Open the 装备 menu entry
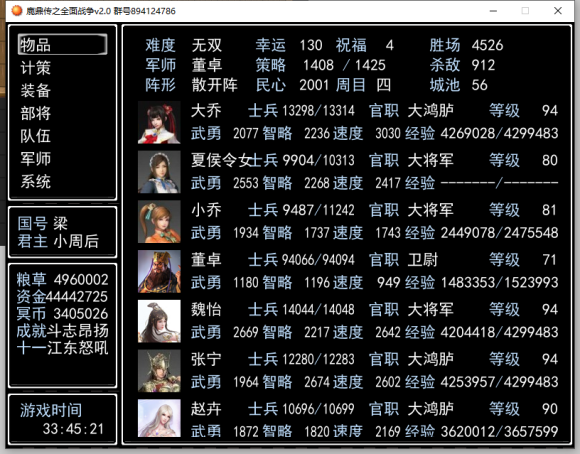This screenshot has height=454, width=580. pos(36,90)
